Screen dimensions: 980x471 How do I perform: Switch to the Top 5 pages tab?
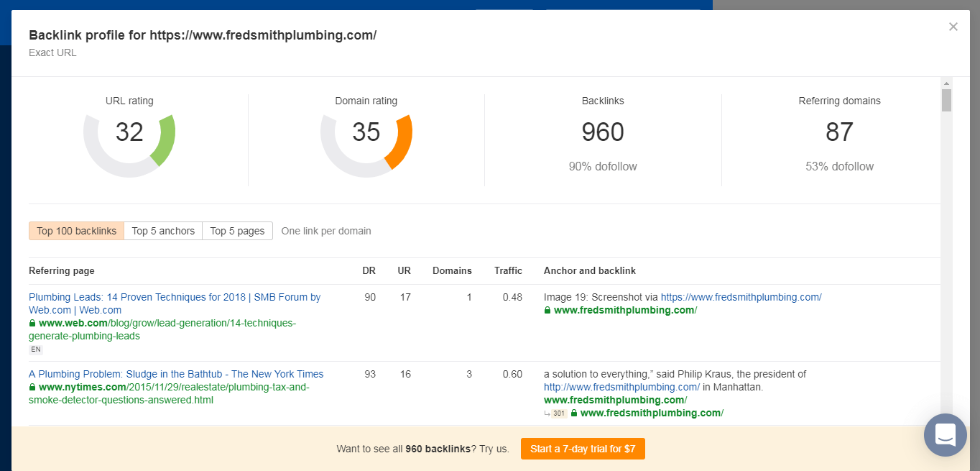(238, 231)
